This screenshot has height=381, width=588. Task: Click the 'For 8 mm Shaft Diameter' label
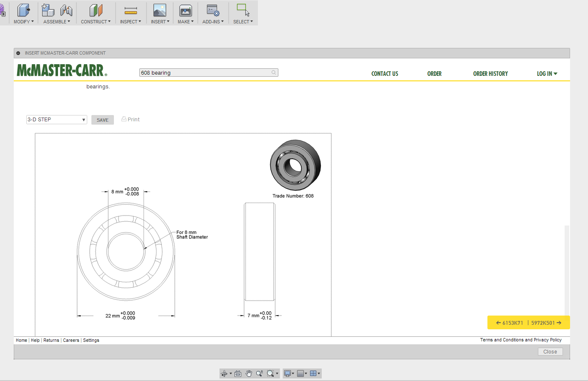pyautogui.click(x=192, y=235)
